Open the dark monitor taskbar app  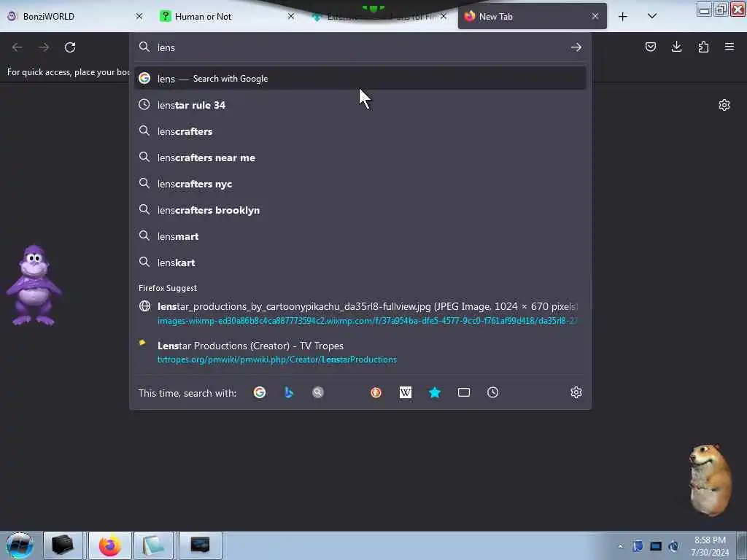click(200, 545)
